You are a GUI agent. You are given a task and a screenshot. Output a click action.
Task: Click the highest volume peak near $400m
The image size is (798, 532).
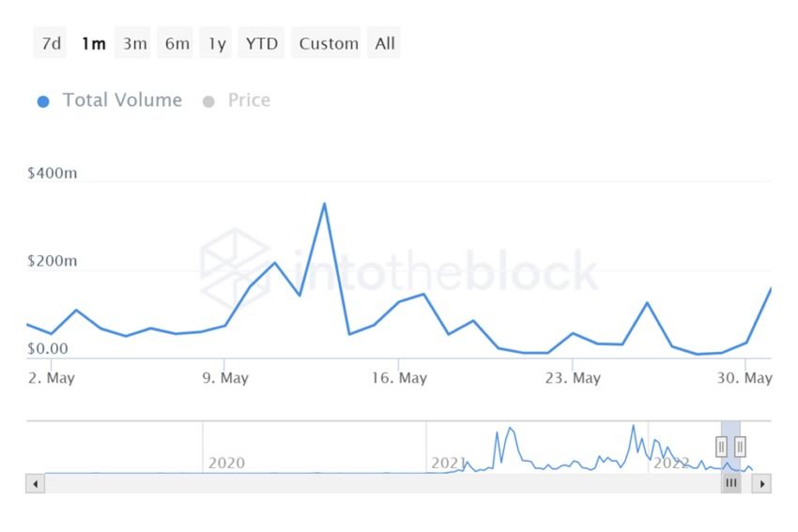click(x=324, y=204)
